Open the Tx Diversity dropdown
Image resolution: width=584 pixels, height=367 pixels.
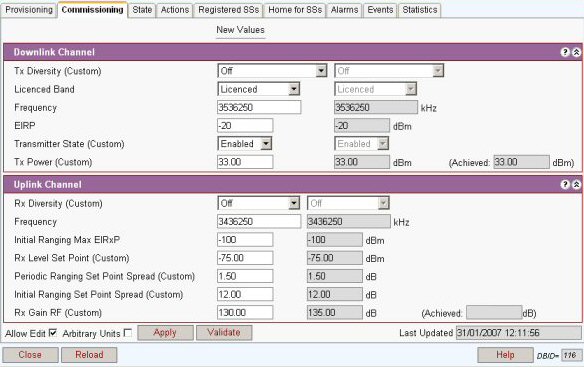point(272,70)
